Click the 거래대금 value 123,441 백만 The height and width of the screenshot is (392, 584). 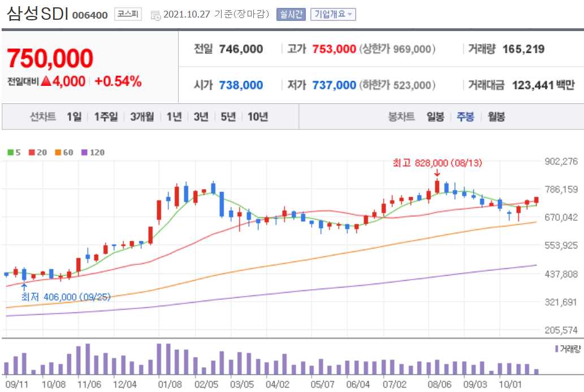coord(543,85)
